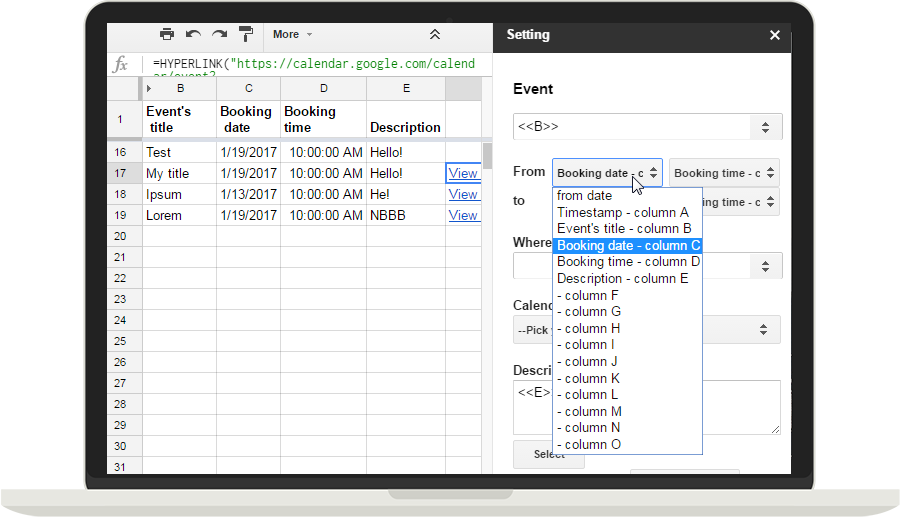
Task: Choose 'Timestamp - column A' option
Action: click(x=622, y=212)
